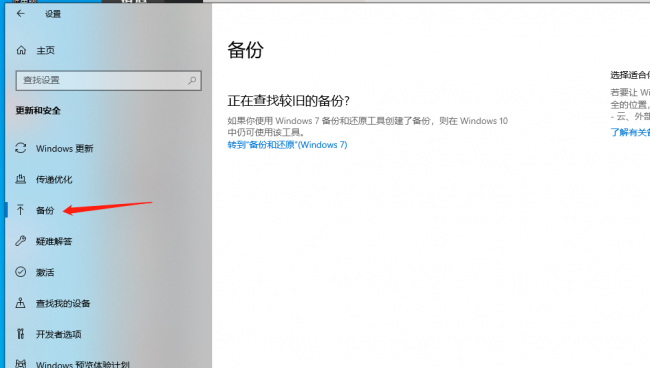Open Windows 更新 section
This screenshot has height=368, width=650.
(65, 148)
